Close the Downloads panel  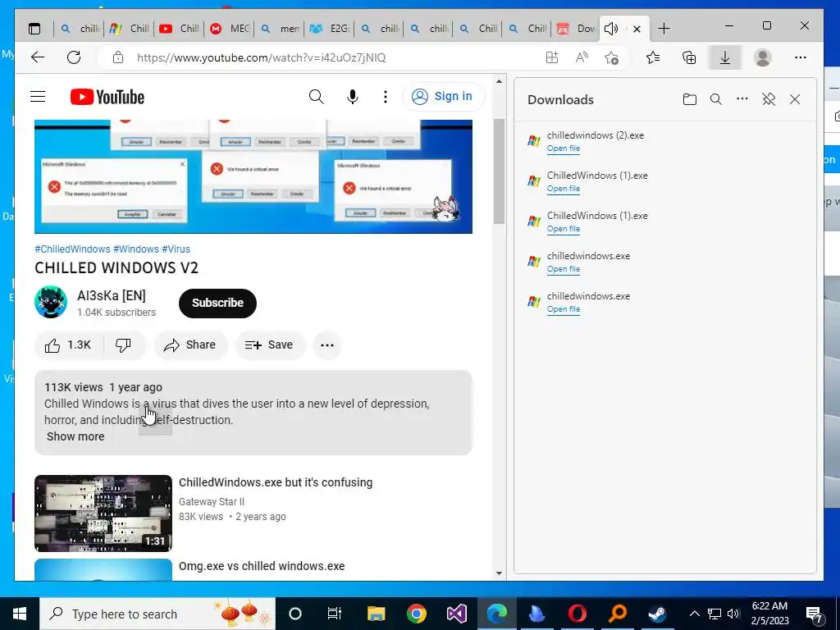pyautogui.click(x=794, y=99)
